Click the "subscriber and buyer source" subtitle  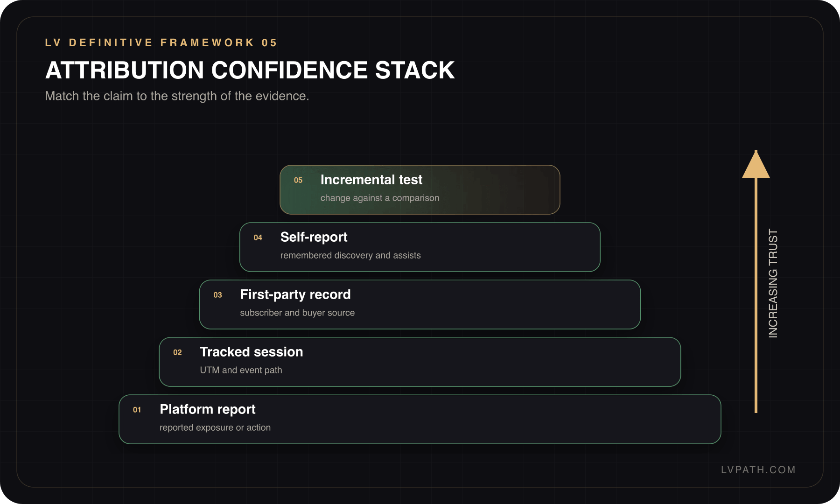coord(298,313)
